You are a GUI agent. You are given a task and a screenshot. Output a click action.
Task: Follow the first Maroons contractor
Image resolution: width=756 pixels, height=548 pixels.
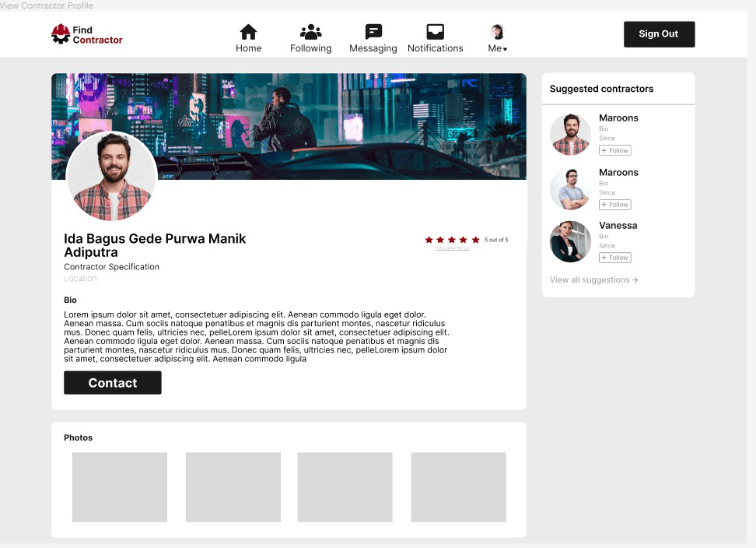pos(614,150)
